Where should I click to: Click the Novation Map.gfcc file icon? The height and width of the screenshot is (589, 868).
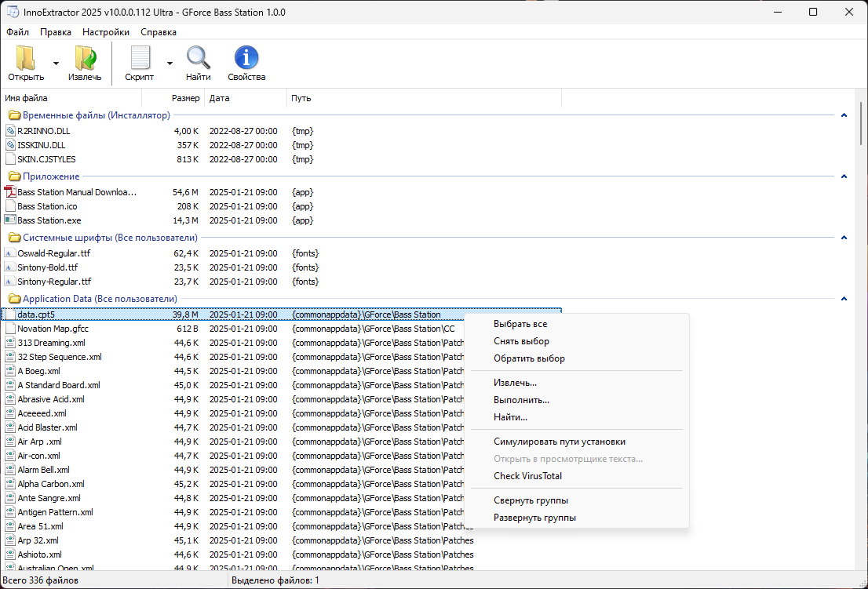coord(10,329)
